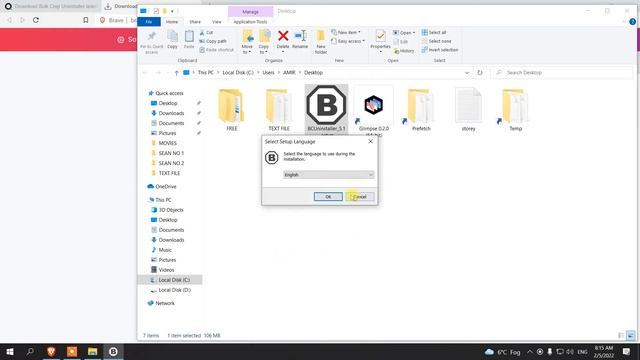Open Properties in the ribbon
Screen dimensions: 640x360
(380, 41)
